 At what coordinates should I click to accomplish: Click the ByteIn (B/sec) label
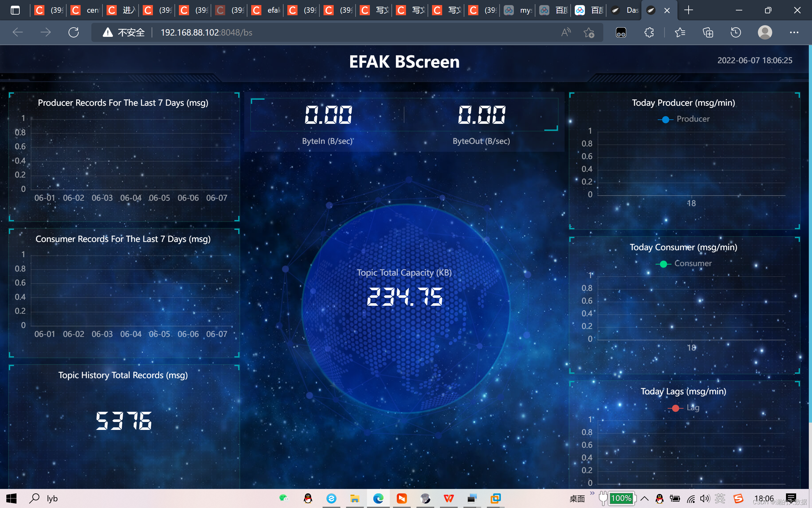(x=327, y=141)
